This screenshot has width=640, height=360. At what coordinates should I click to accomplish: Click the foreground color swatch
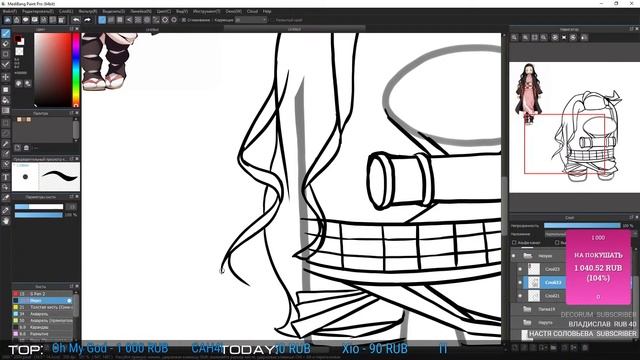click(x=18, y=39)
